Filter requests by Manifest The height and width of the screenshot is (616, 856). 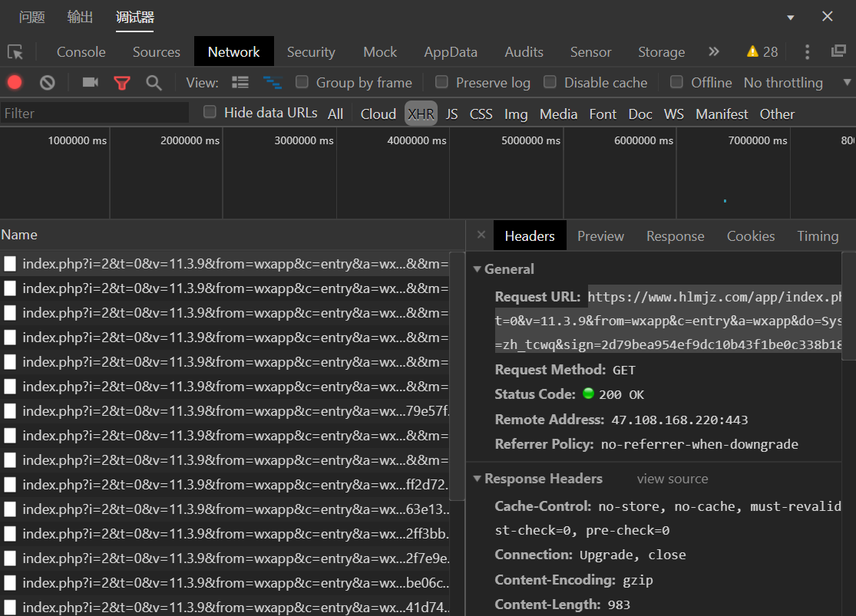[721, 114]
